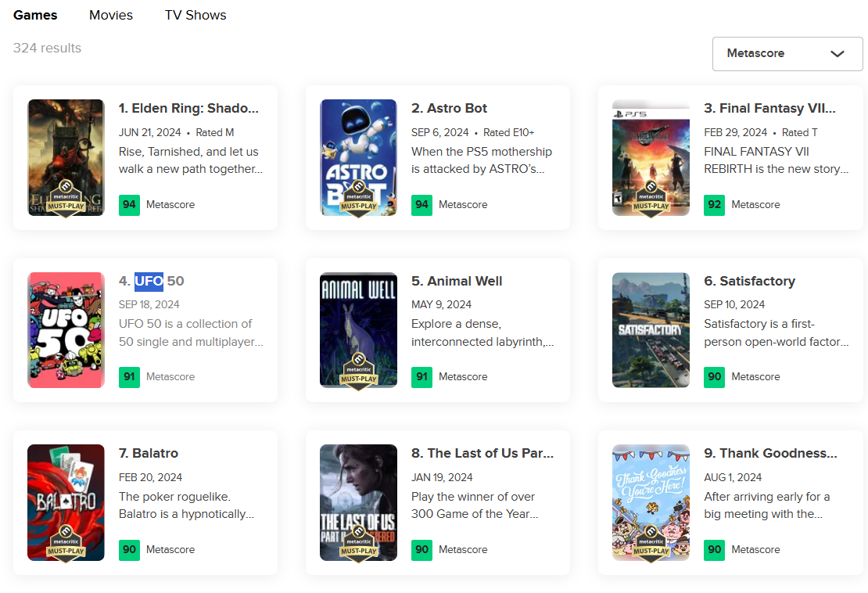
Task: Click 'Rated T' text on Final Fantasy
Action: pyautogui.click(x=799, y=132)
